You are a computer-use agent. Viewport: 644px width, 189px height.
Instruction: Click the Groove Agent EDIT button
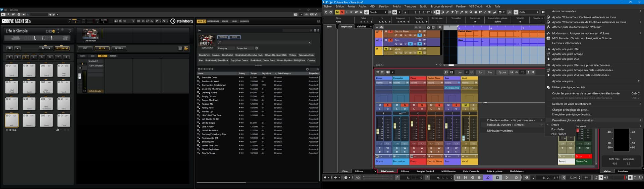point(85,48)
